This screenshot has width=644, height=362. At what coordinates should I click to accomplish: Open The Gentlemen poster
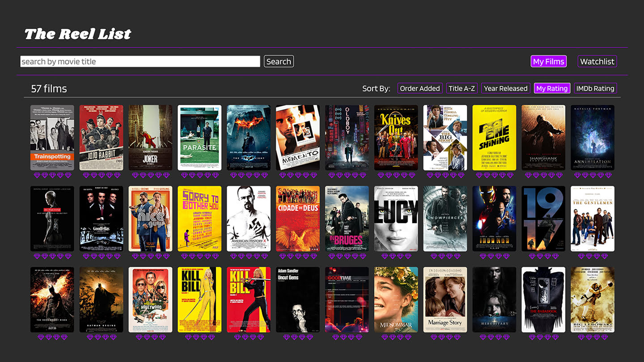point(593,219)
